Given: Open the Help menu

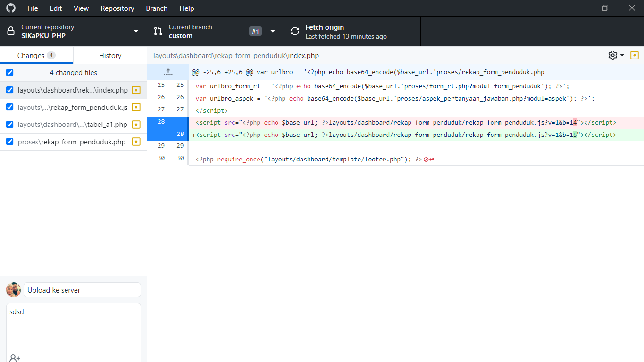Looking at the screenshot, I should (187, 8).
